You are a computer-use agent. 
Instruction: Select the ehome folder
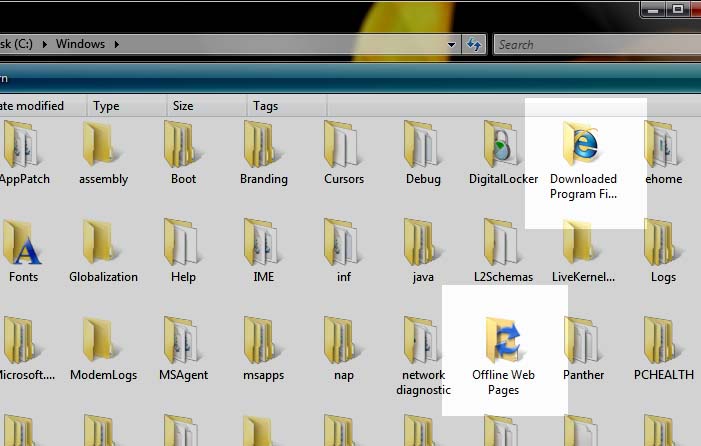[663, 153]
